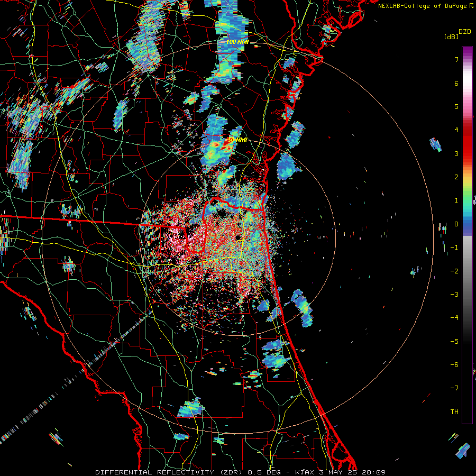Select the 4 value on color scale
The image size is (476, 476).
(456, 130)
